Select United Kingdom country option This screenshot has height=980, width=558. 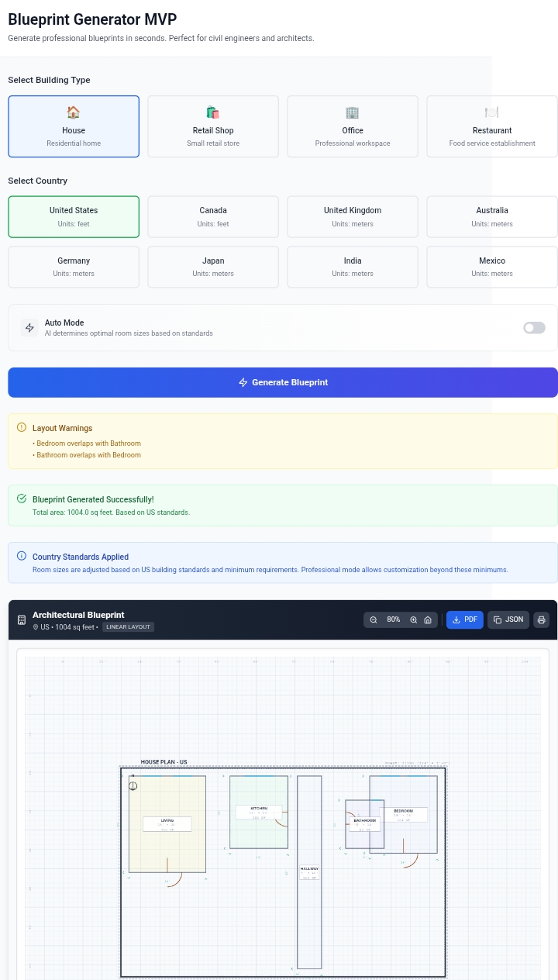tap(353, 216)
